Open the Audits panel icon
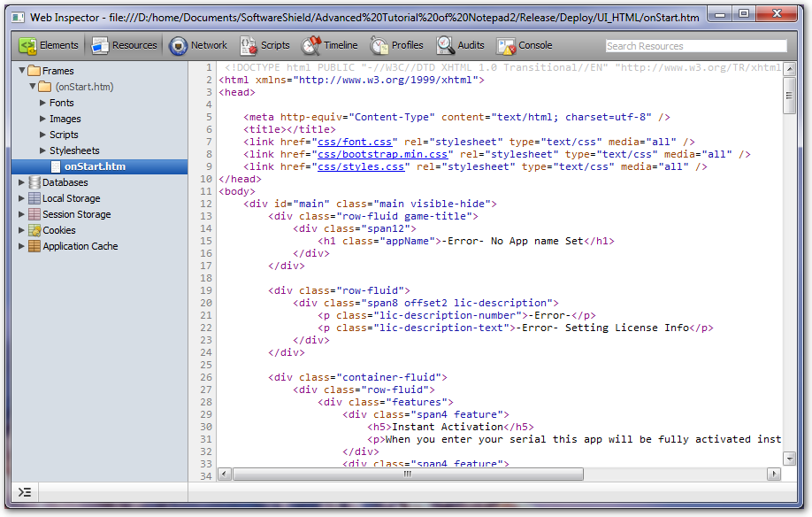 [x=445, y=45]
